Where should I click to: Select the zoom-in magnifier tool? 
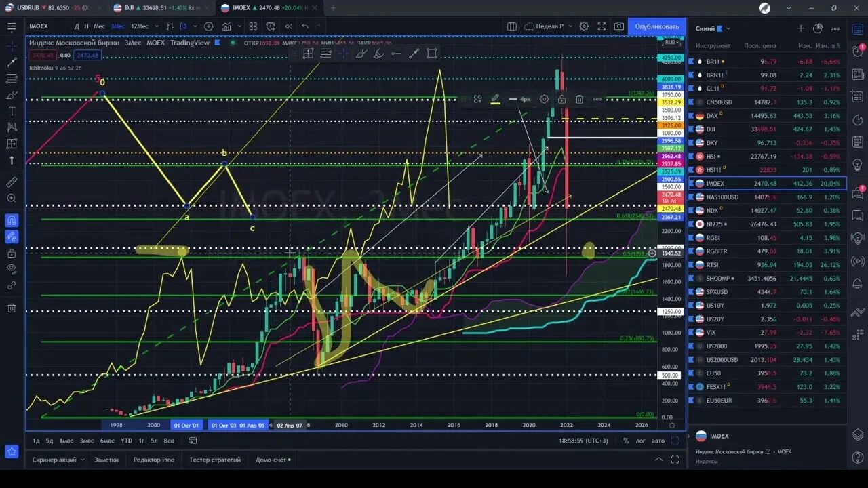click(x=12, y=199)
